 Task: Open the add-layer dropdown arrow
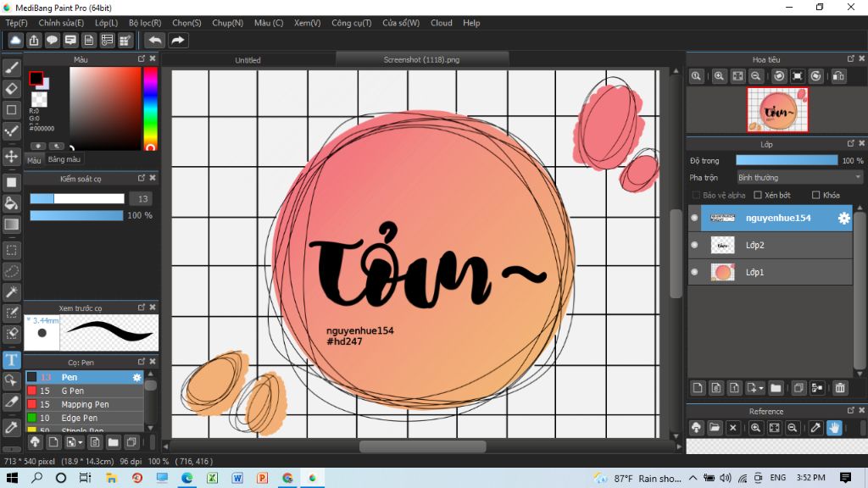click(755, 388)
